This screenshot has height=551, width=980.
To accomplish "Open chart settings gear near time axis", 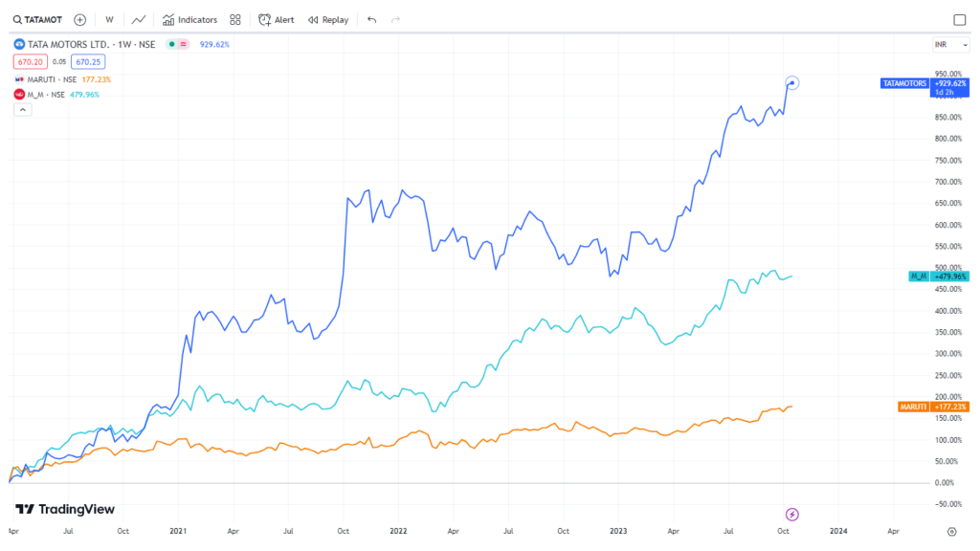I will 952,532.
